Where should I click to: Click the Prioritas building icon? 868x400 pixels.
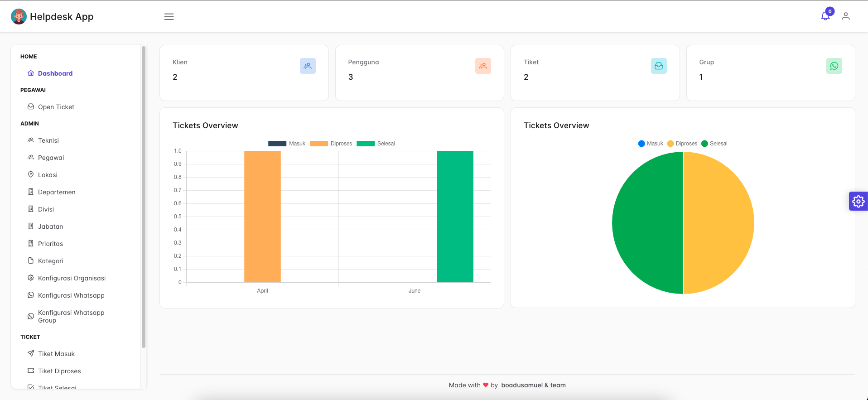31,243
